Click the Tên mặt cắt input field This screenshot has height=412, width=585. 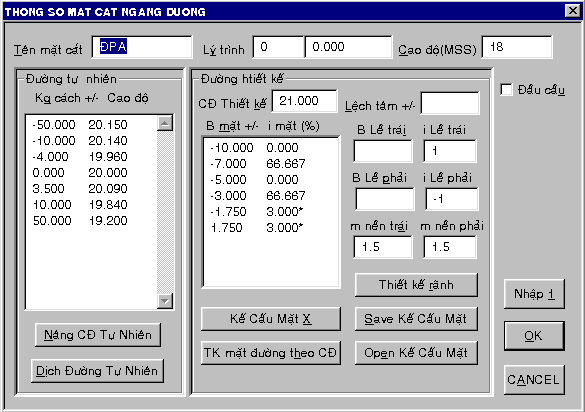tap(142, 47)
